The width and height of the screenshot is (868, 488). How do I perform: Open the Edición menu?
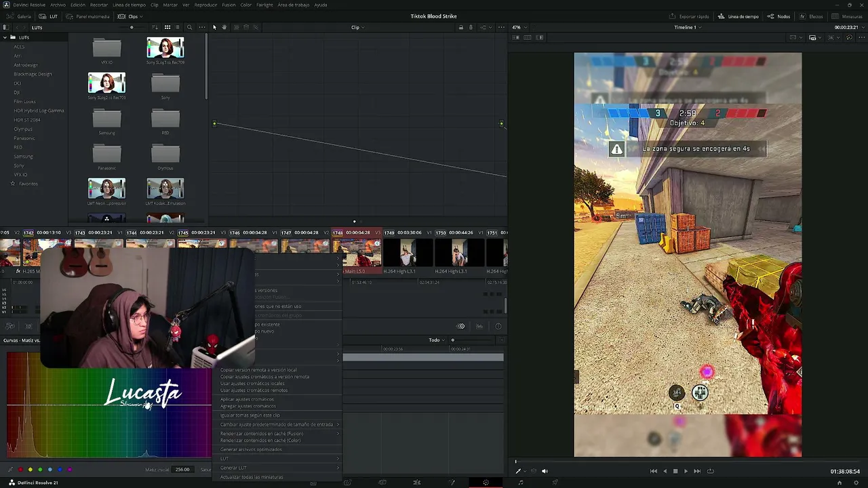coord(78,5)
